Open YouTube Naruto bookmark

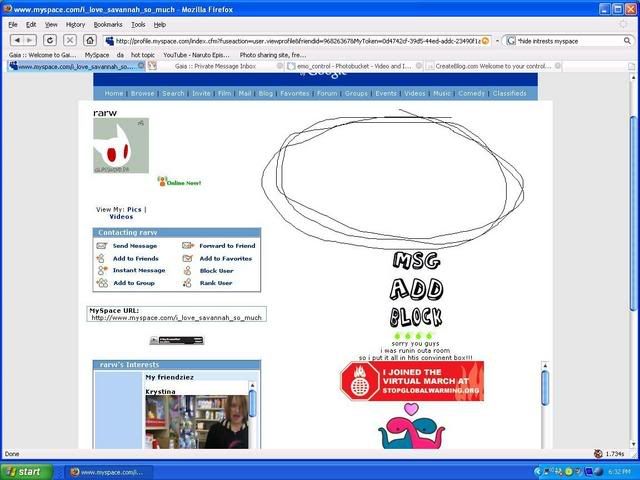pyautogui.click(x=196, y=55)
